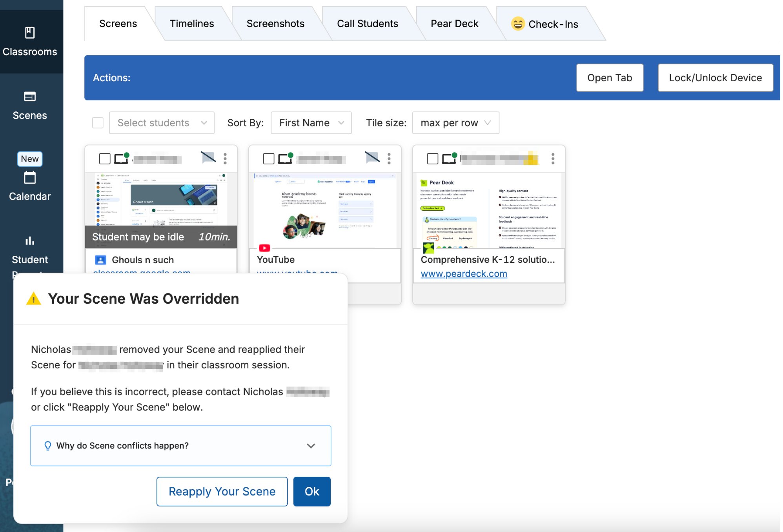Open three-dot menu on Ghouls n such tile
The height and width of the screenshot is (532, 783).
(225, 159)
